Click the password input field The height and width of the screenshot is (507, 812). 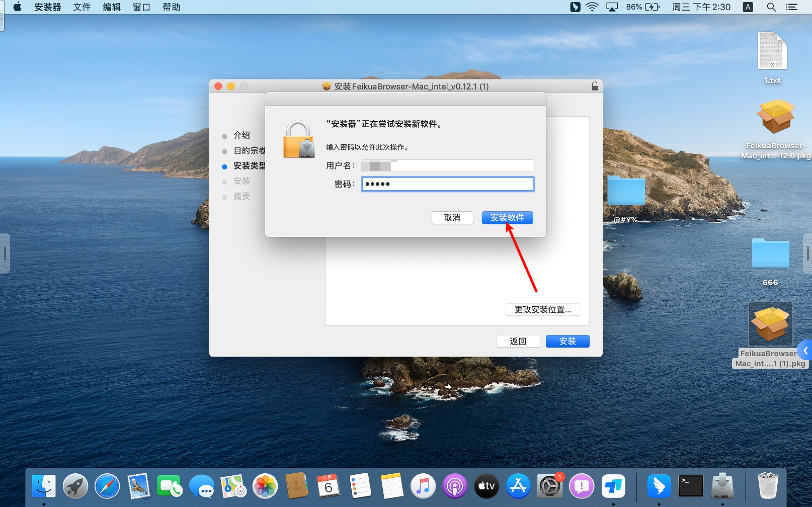pyautogui.click(x=447, y=184)
